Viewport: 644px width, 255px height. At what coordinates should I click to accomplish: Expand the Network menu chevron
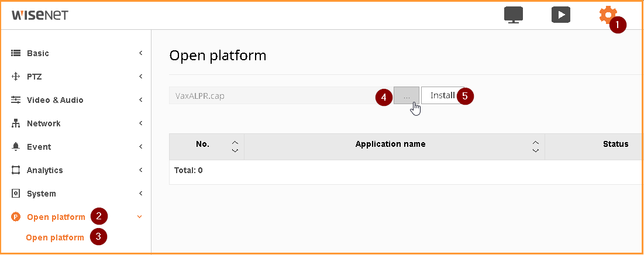pos(140,123)
